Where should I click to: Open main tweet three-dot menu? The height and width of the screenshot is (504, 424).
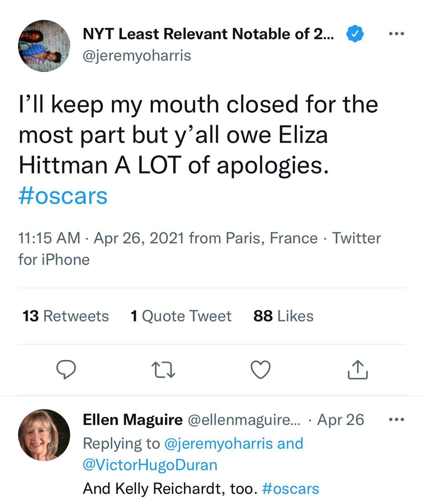(396, 34)
